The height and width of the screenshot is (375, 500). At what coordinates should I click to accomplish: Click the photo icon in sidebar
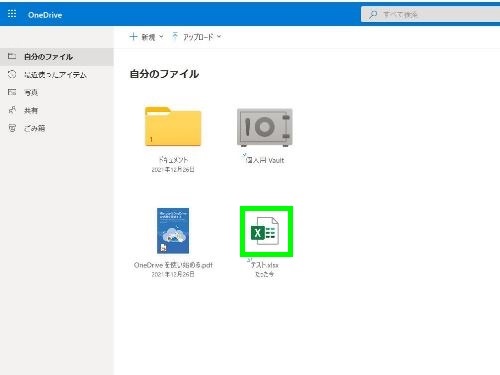point(12,92)
